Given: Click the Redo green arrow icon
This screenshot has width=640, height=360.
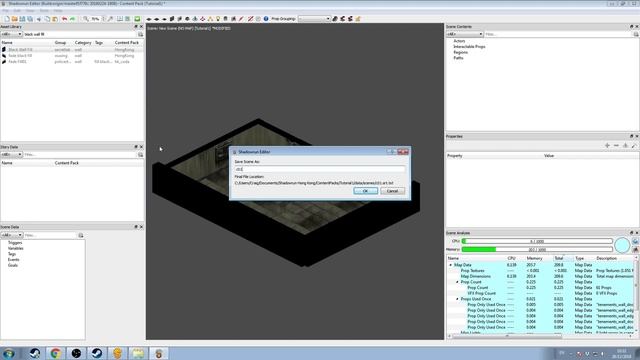Looking at the screenshot, I should click(72, 19).
